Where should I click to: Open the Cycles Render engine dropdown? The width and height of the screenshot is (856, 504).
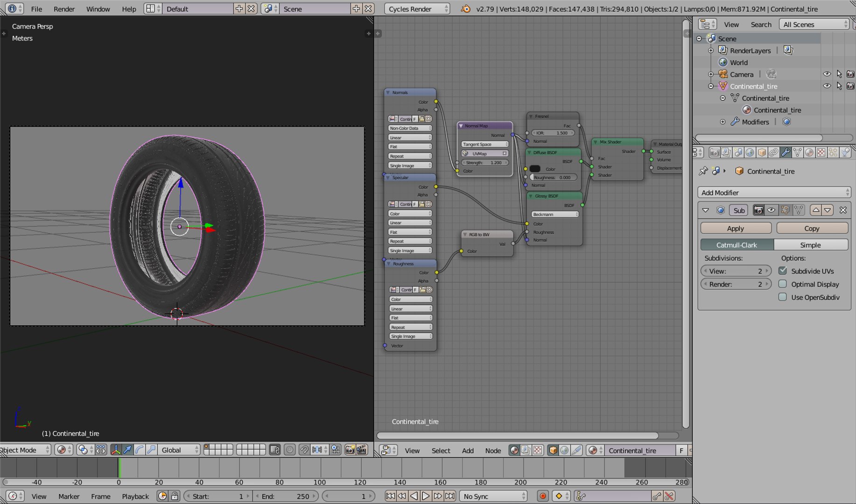tap(417, 9)
